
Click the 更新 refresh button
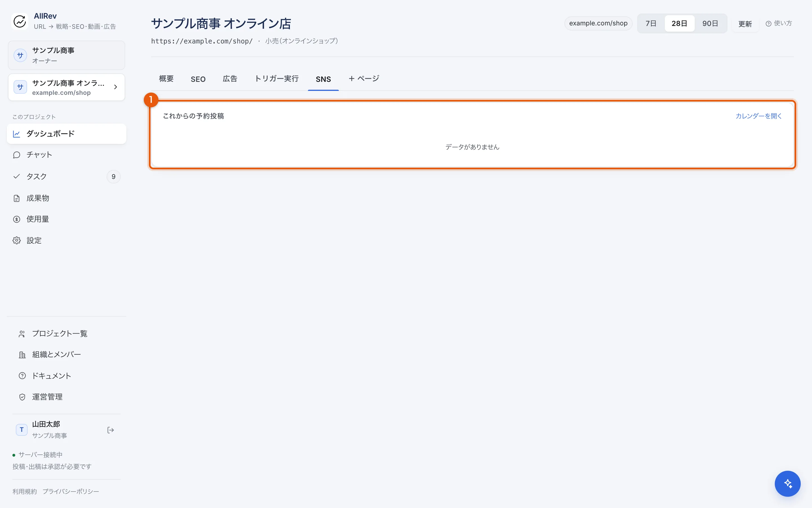(745, 24)
